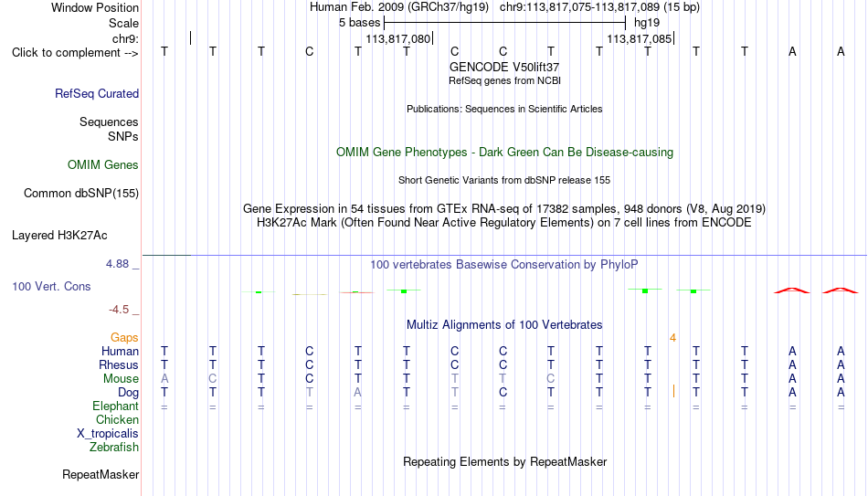Click the -4.5 PhyloP lower scale value

(119, 310)
